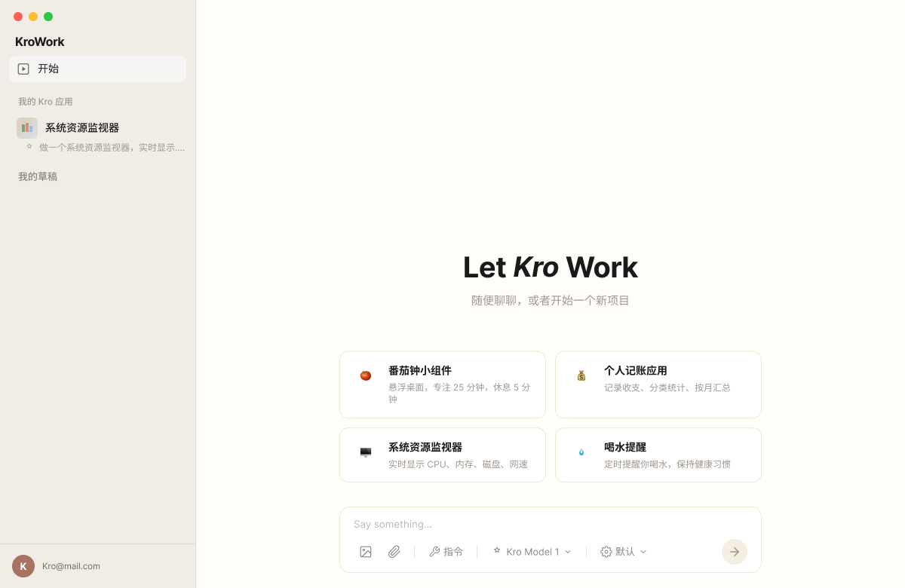Click the 系统资源监视器 bar-chart icon in sidebar
This screenshot has width=905, height=588.
(27, 127)
